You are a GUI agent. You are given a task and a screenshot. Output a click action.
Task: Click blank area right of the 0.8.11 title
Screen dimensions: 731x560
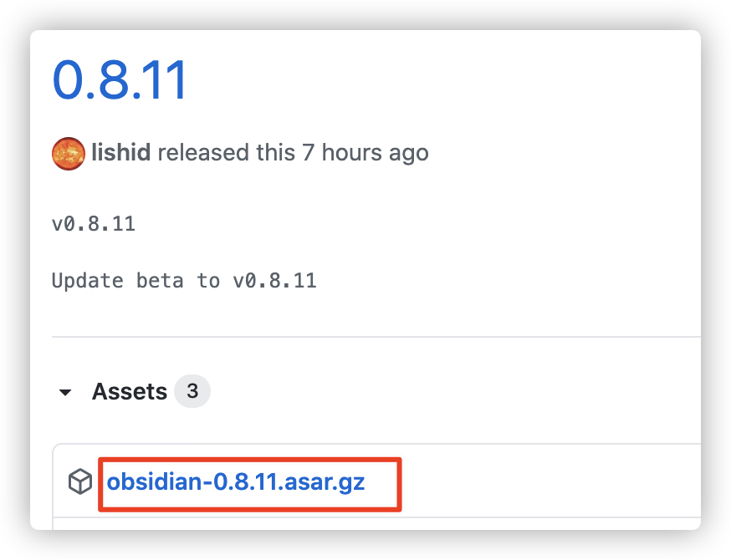[x=443, y=79]
